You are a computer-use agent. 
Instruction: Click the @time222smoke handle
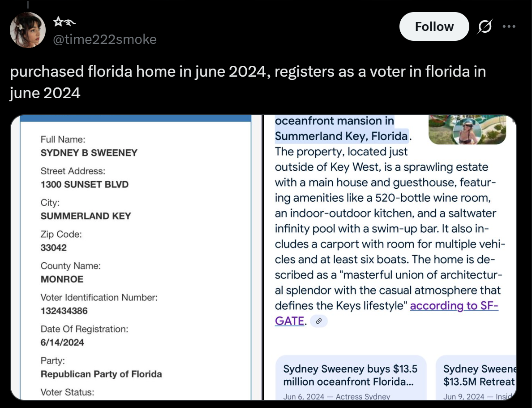pyautogui.click(x=105, y=39)
